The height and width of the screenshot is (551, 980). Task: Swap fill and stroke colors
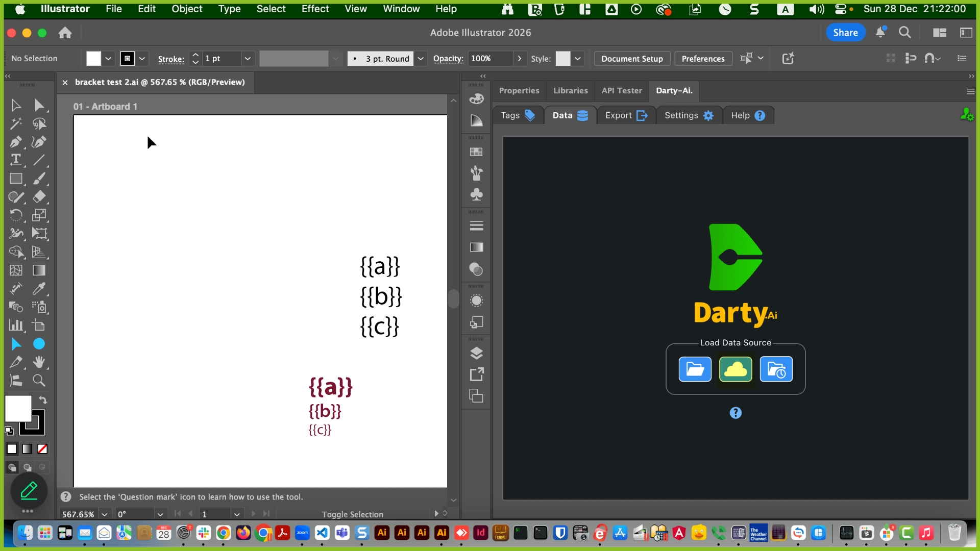coord(43,400)
